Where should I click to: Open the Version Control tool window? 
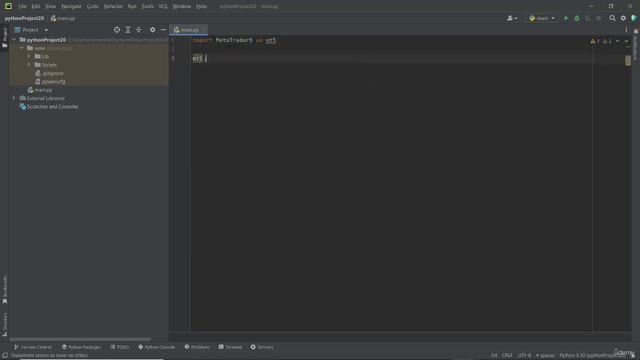[x=33, y=347]
